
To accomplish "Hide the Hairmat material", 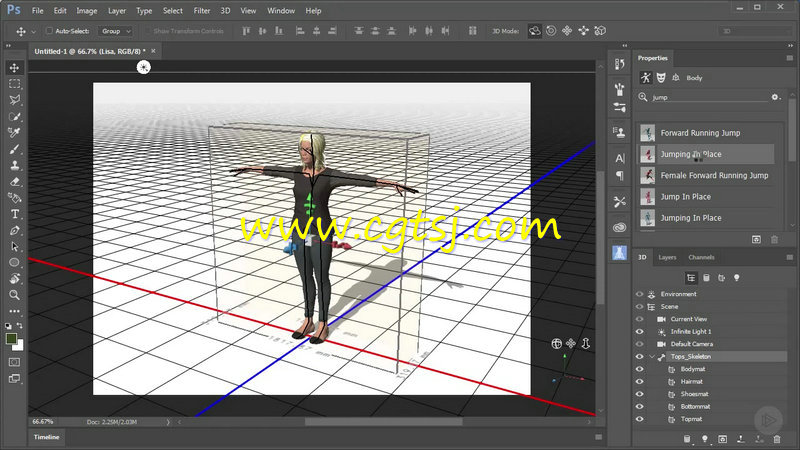I will point(639,382).
